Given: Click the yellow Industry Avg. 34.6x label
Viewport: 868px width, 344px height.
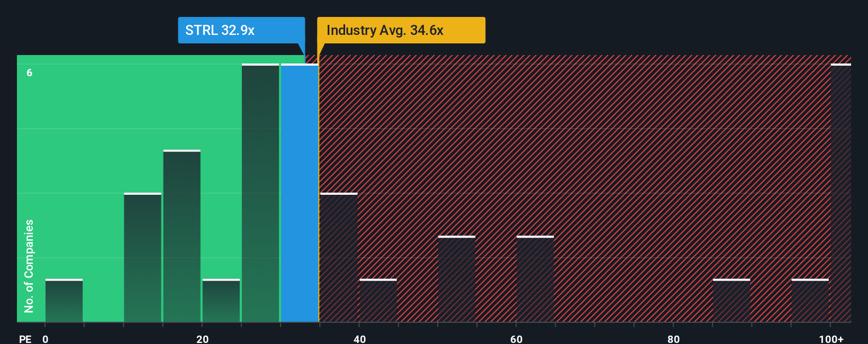Looking at the screenshot, I should tap(401, 30).
